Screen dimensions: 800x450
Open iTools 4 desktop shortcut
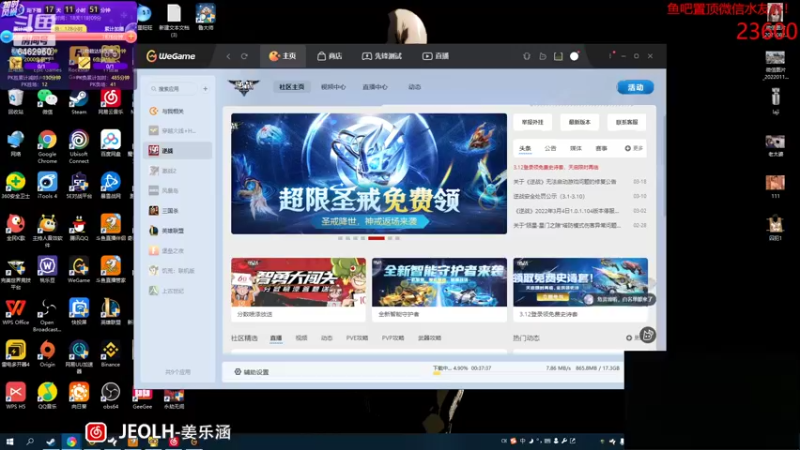point(47,185)
